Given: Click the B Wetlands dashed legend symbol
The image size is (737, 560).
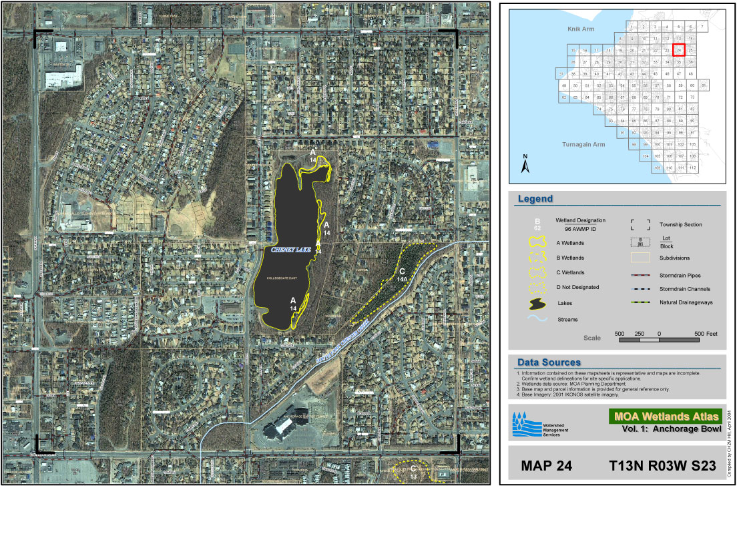Looking at the screenshot, I should pyautogui.click(x=537, y=258).
